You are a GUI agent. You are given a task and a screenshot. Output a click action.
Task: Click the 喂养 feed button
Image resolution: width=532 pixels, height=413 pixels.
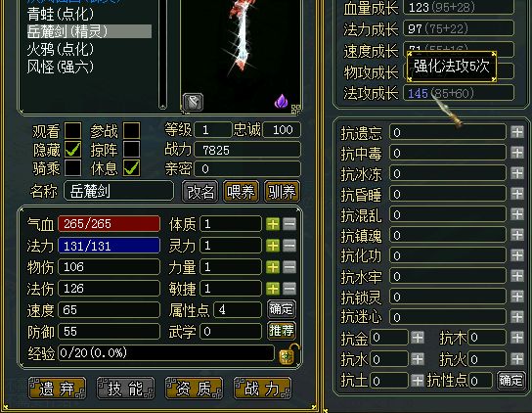(241, 192)
